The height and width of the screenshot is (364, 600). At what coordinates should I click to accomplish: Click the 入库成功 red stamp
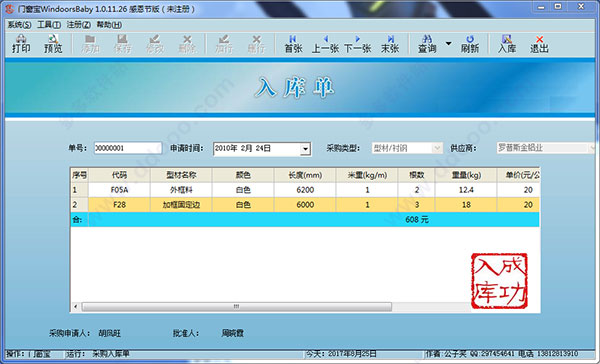point(499,281)
